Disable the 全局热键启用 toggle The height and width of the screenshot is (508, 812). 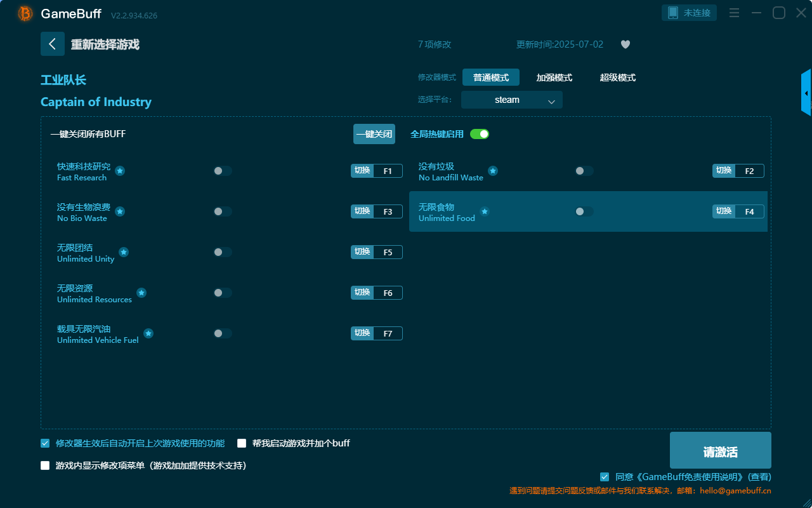point(480,134)
